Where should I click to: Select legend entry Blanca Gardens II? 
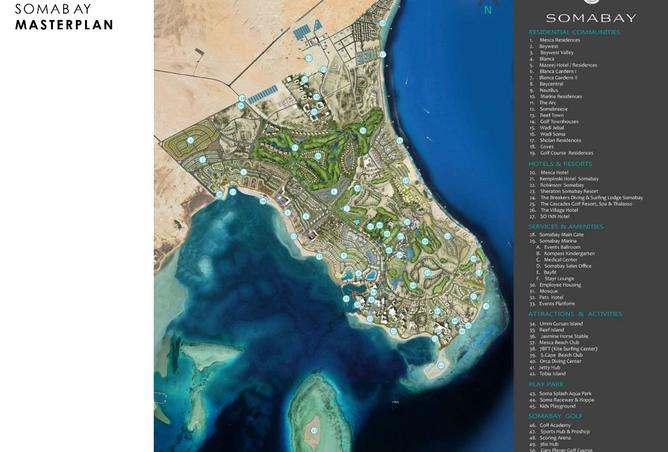[553, 78]
